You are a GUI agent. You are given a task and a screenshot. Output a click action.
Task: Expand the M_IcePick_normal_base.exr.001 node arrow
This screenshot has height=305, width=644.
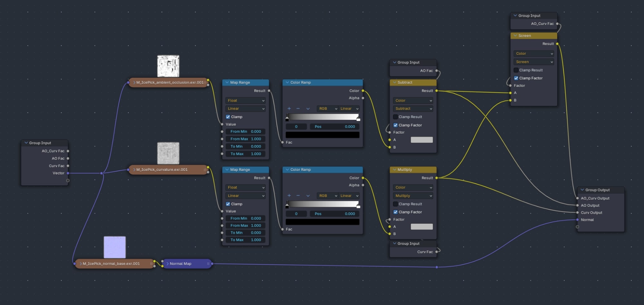(x=81, y=264)
